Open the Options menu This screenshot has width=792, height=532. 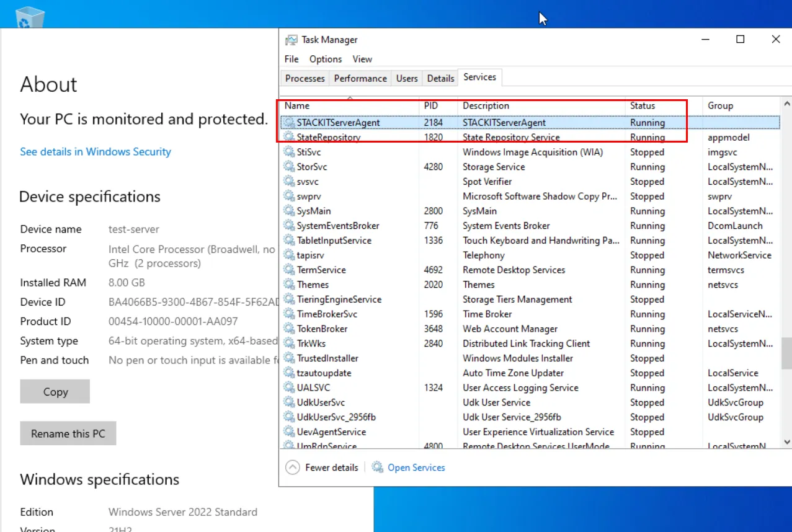tap(325, 59)
